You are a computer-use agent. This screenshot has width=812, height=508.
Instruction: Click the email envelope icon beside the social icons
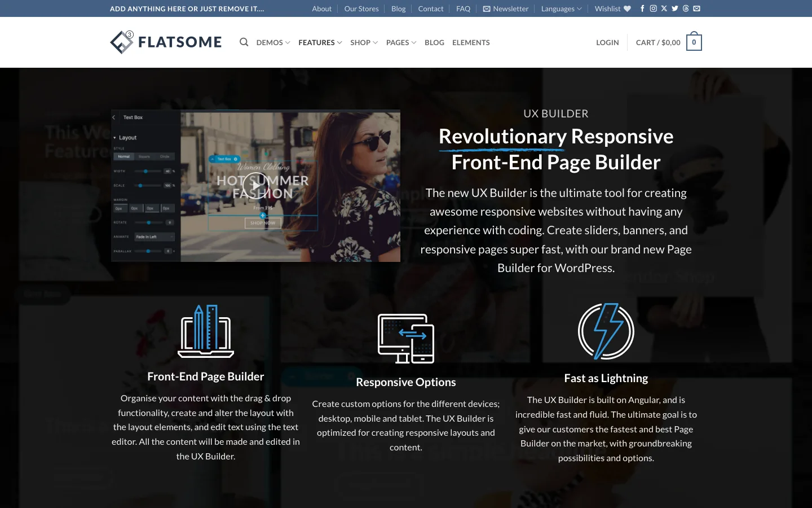[697, 8]
